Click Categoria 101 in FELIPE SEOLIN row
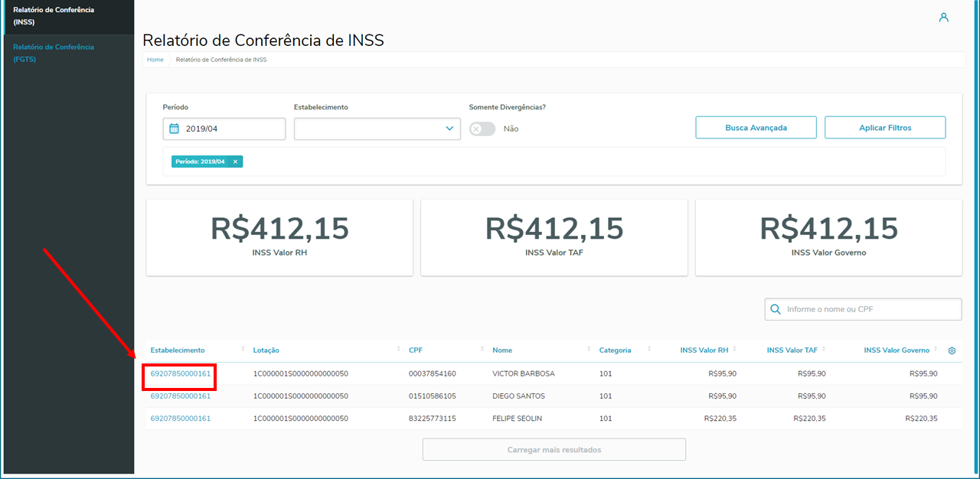Image resolution: width=980 pixels, height=479 pixels. [x=606, y=419]
